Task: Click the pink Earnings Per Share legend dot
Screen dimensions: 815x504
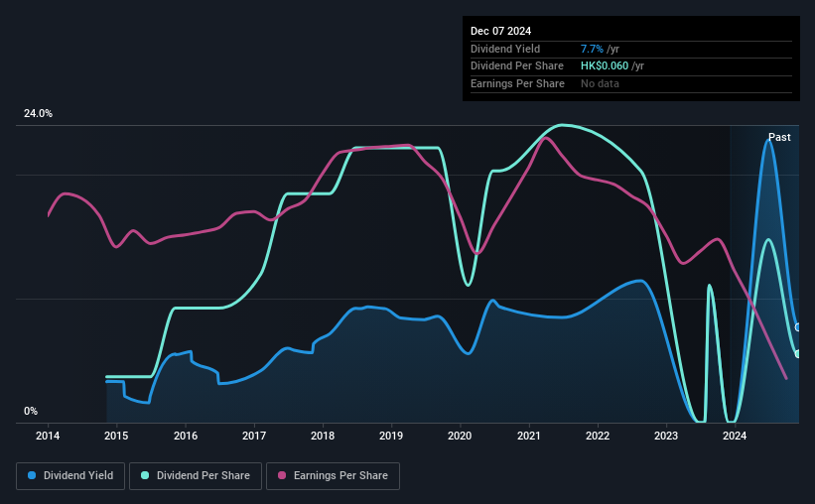Action: 282,475
